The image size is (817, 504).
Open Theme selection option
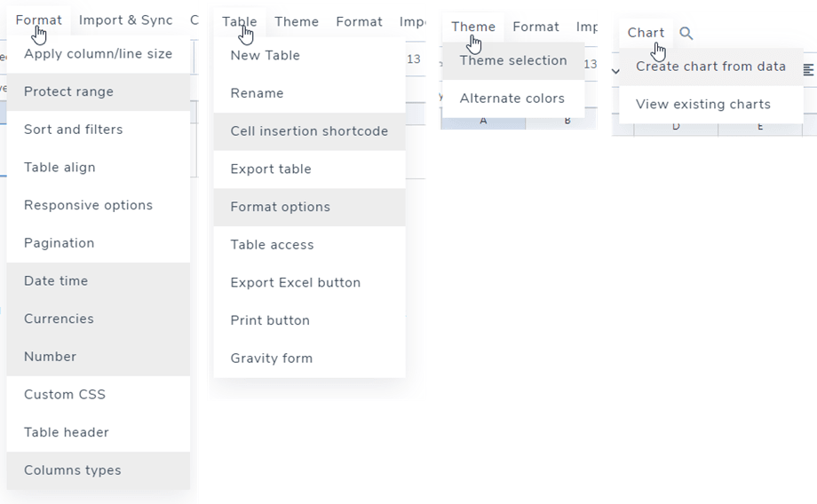[512, 60]
